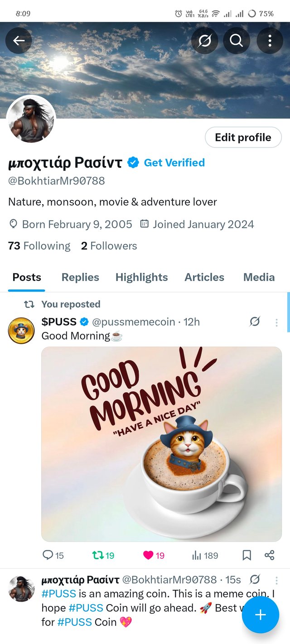
Task: Click the back arrow to leave the profile
Action: [x=18, y=40]
